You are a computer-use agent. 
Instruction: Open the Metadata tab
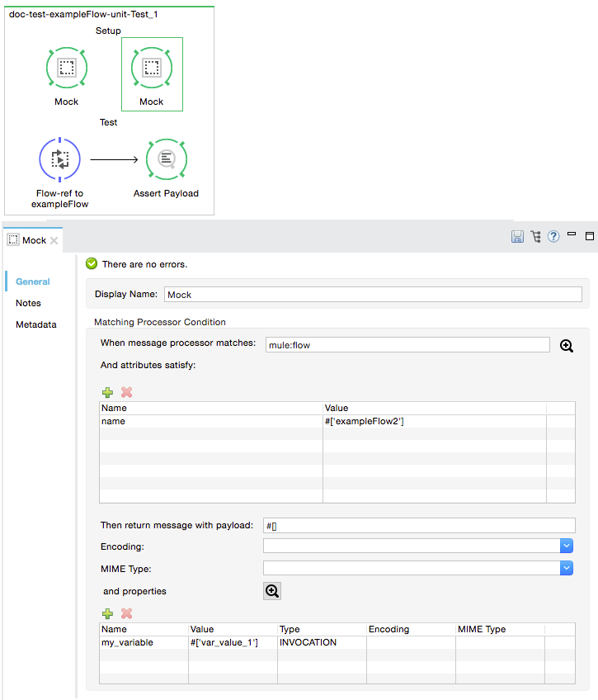36,324
